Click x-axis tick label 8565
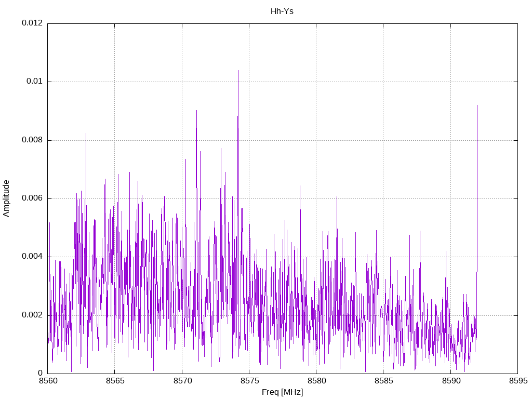Viewport: 532px width, 399px height. 115,381
